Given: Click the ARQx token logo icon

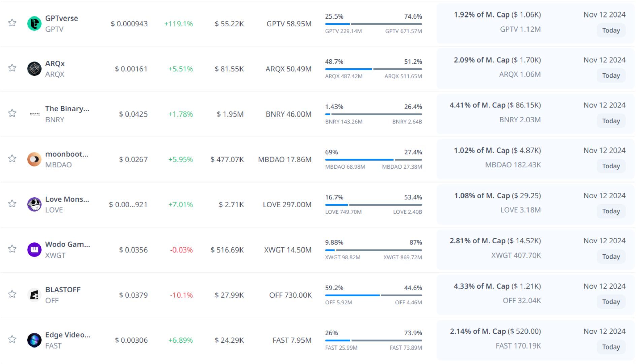Looking at the screenshot, I should tap(34, 69).
